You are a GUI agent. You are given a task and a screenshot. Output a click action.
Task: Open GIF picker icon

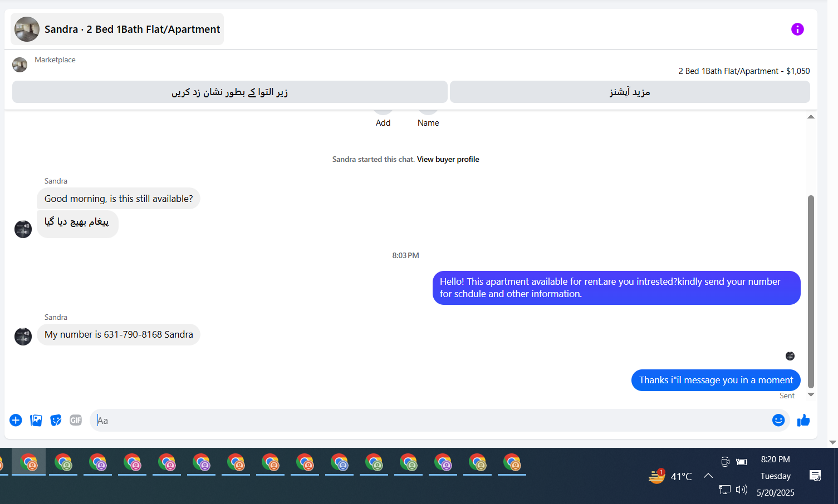coord(76,421)
